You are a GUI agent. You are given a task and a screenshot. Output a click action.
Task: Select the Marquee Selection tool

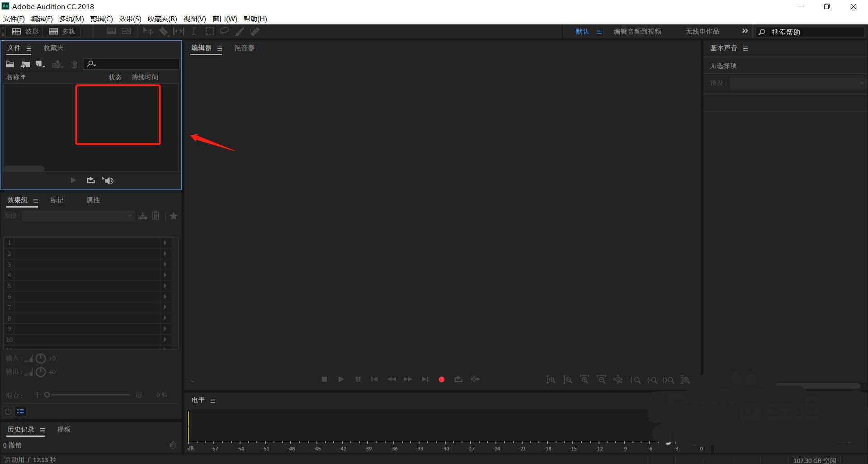[210, 31]
